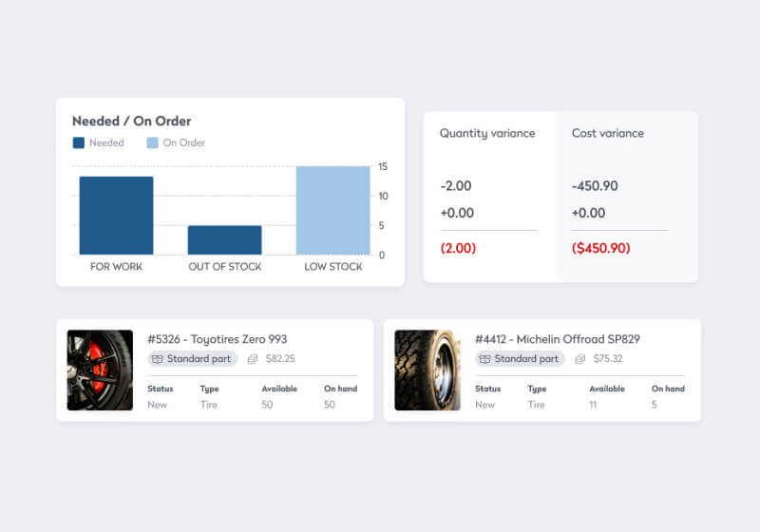The image size is (760, 532).
Task: Click the Standard part badge on Toyotires card
Action: (192, 359)
